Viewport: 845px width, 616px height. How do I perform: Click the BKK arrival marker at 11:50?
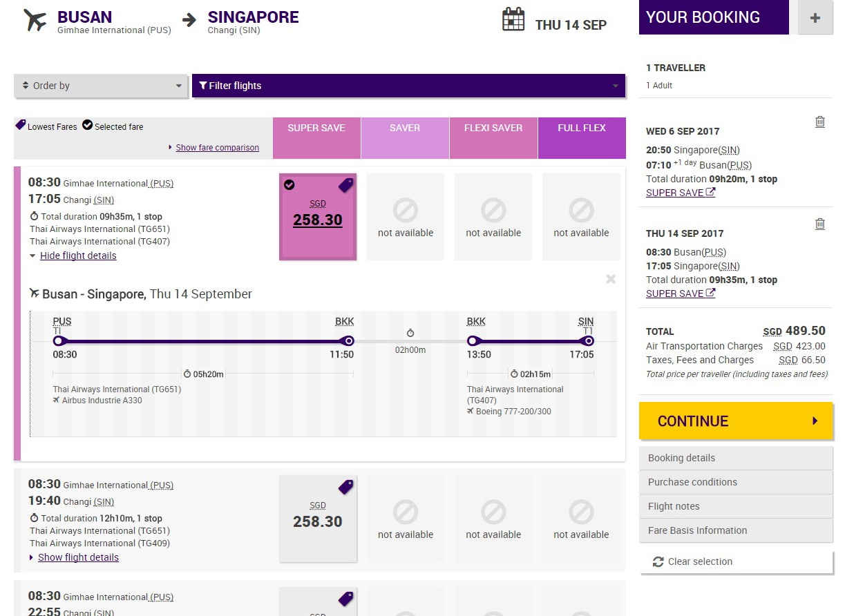pos(349,340)
